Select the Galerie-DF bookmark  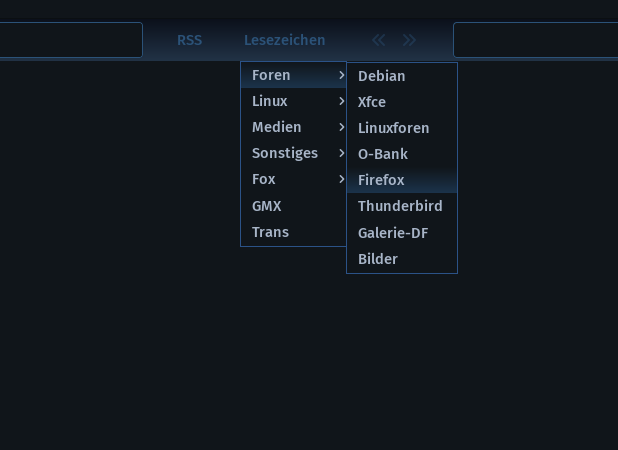pyautogui.click(x=394, y=233)
